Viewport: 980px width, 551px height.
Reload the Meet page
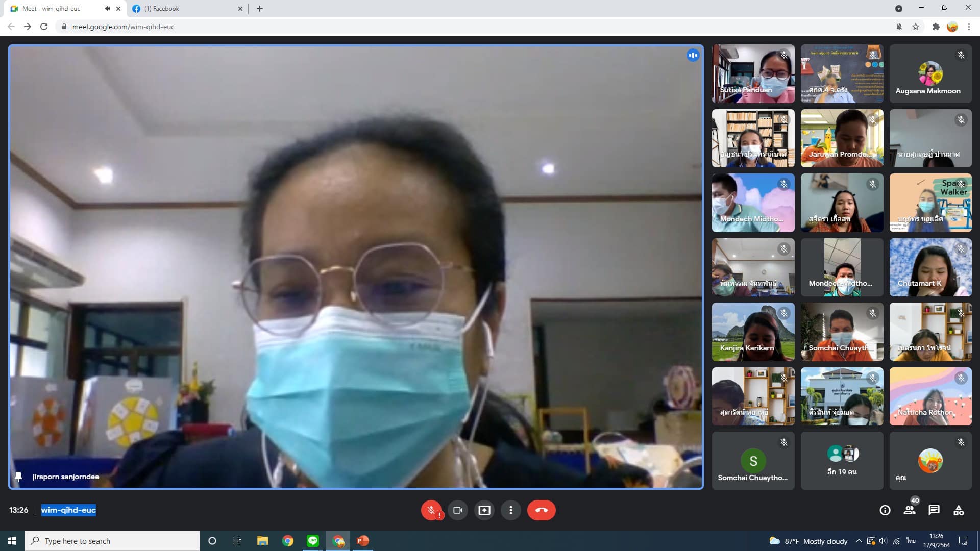click(x=44, y=27)
